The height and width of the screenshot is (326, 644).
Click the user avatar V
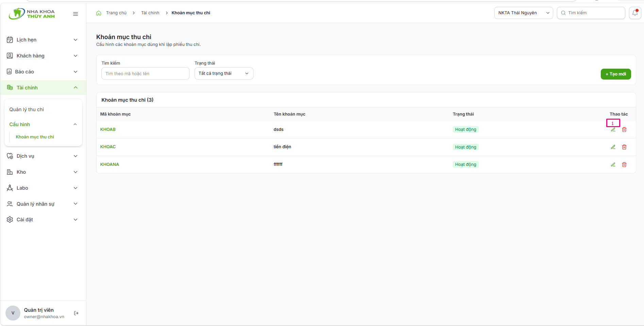(13, 313)
